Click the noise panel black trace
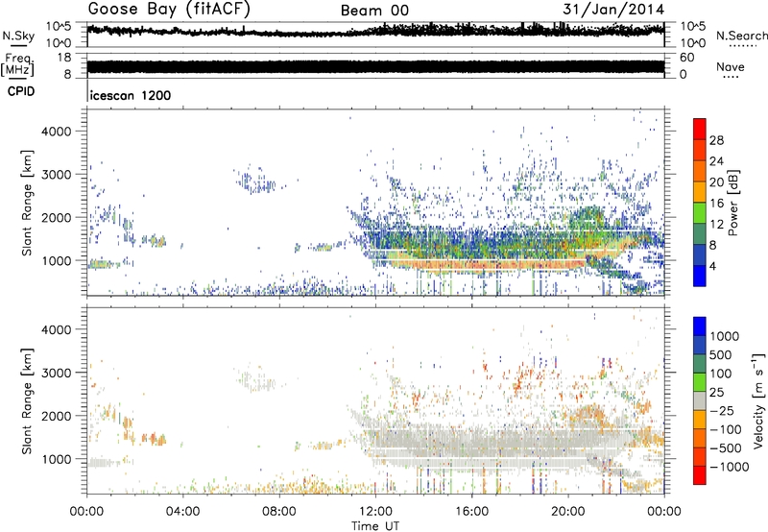Viewport: 768px width, 532px height. (x=375, y=31)
